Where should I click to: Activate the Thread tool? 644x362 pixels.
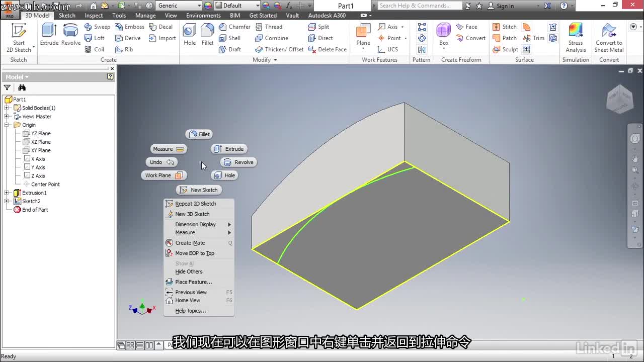coord(269,27)
